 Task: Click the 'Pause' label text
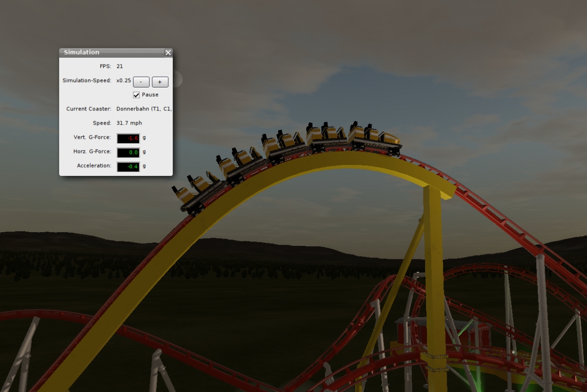point(150,95)
